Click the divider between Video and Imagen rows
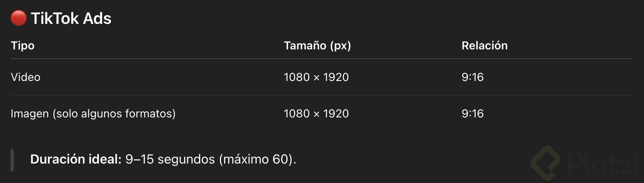 click(x=321, y=95)
